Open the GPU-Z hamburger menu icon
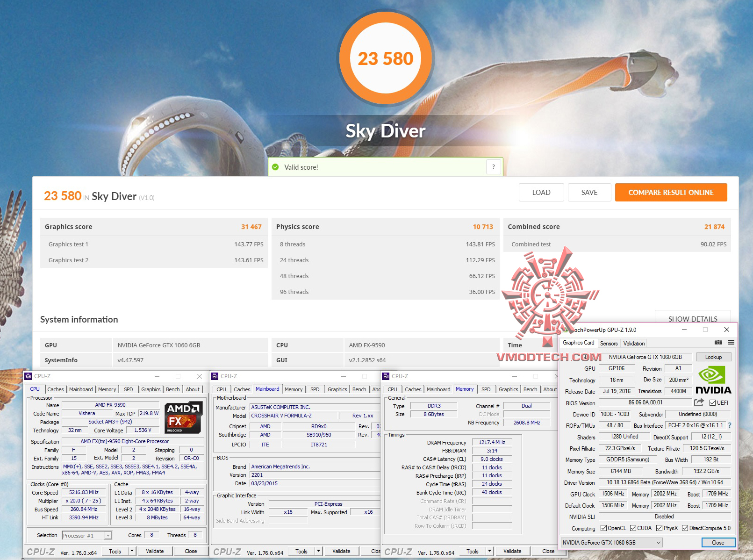Image resolution: width=753 pixels, height=560 pixels. pyautogui.click(x=731, y=343)
